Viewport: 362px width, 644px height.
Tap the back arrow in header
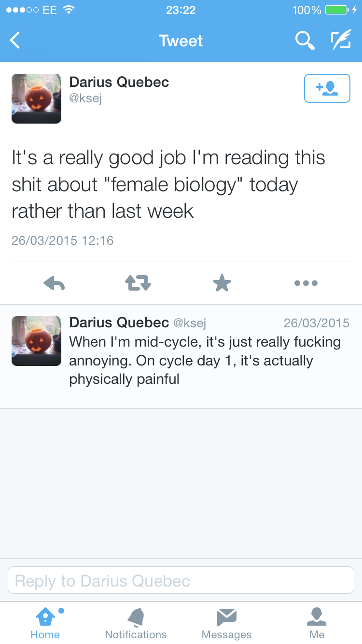pyautogui.click(x=15, y=41)
